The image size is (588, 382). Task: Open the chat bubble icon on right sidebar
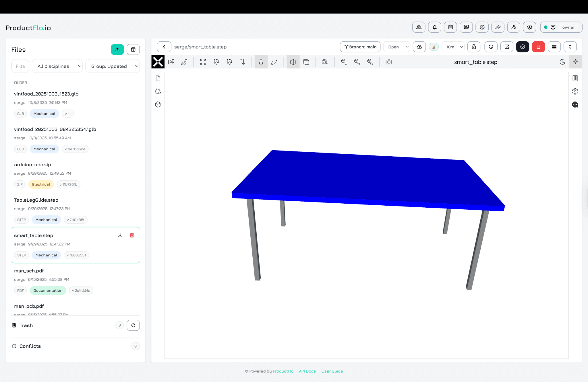click(575, 105)
